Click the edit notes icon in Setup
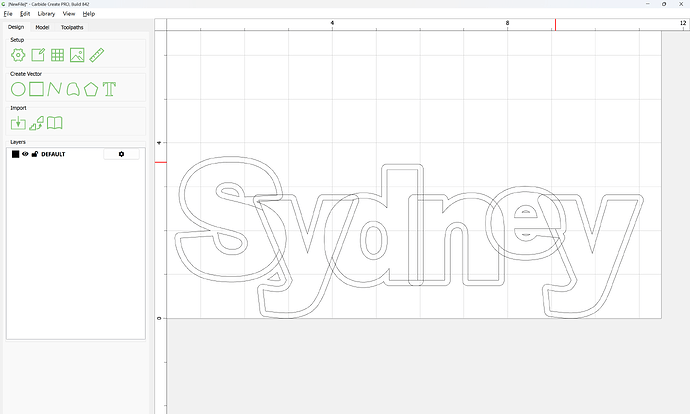 pyautogui.click(x=38, y=55)
